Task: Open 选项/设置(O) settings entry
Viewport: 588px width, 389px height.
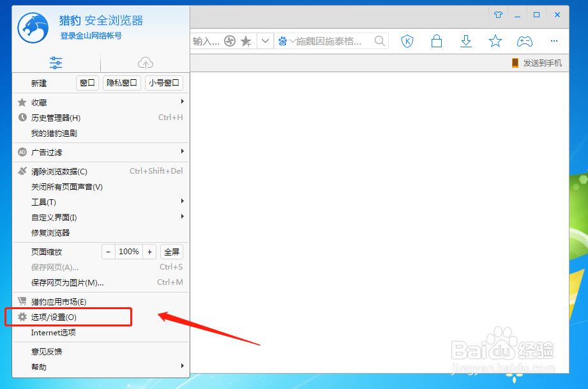Action: [x=101, y=317]
